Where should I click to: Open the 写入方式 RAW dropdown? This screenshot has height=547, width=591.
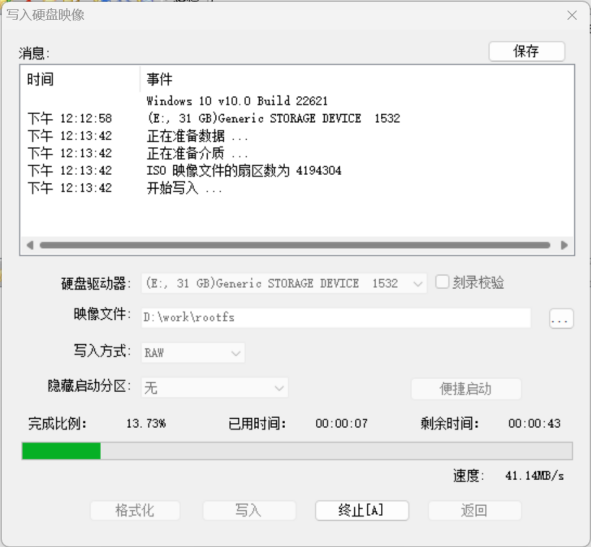click(x=193, y=353)
